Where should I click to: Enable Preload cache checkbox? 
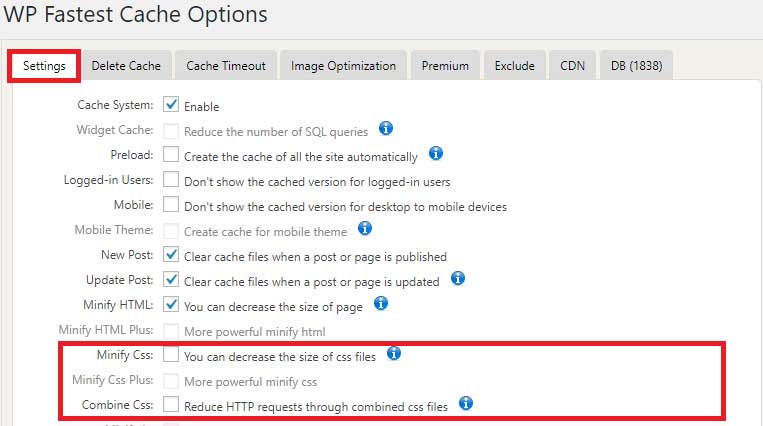pos(171,155)
